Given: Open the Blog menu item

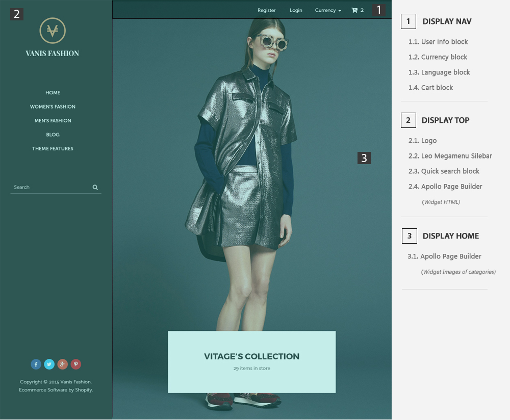Looking at the screenshot, I should pyautogui.click(x=53, y=135).
